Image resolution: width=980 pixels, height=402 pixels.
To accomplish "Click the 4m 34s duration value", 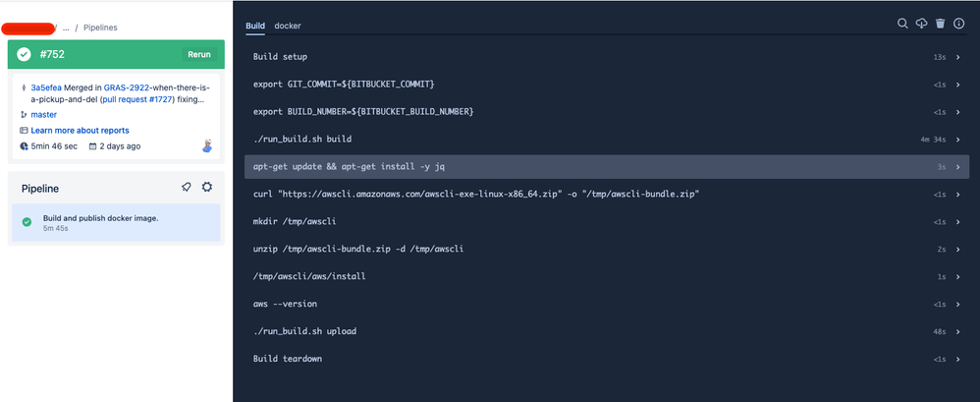I will click(x=933, y=140).
